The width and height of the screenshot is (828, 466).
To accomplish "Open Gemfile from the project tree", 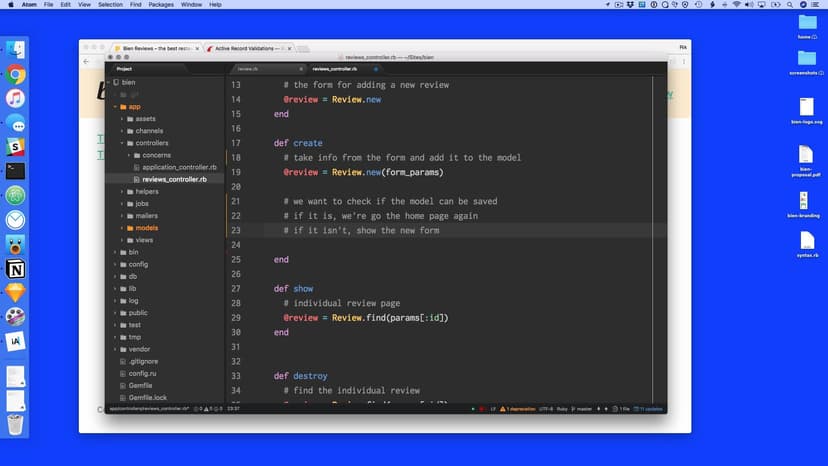I will point(140,385).
